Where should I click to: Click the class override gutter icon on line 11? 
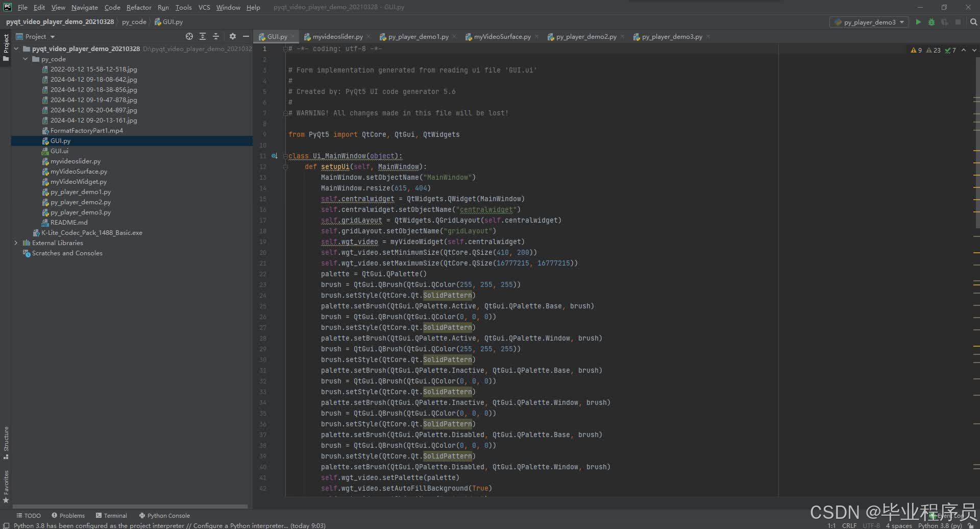point(275,156)
